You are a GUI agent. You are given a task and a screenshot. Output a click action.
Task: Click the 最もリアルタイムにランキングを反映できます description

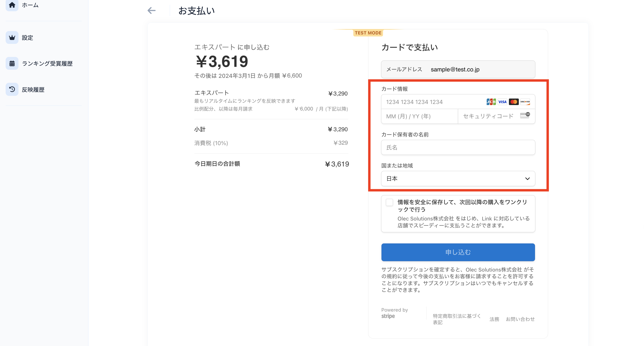click(x=245, y=101)
